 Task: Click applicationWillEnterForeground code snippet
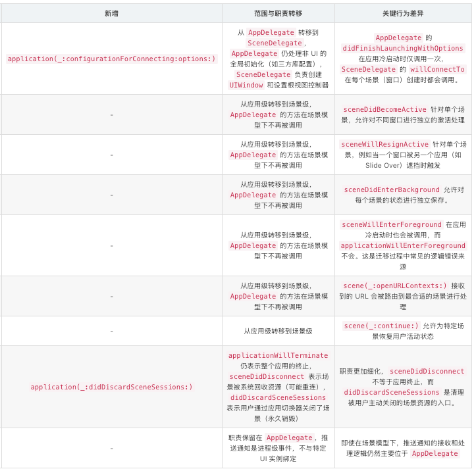[x=403, y=245]
